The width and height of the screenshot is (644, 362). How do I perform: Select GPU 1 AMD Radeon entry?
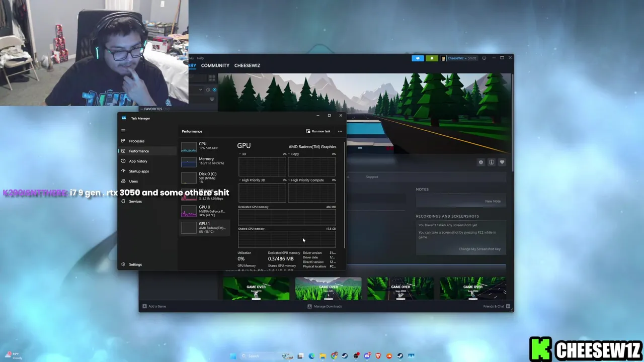pyautogui.click(x=205, y=227)
